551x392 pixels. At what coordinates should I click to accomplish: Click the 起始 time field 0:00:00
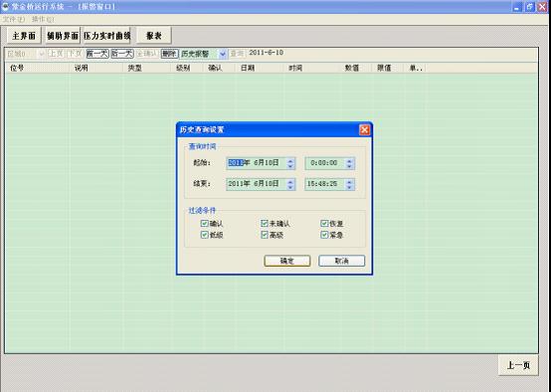pyautogui.click(x=329, y=163)
